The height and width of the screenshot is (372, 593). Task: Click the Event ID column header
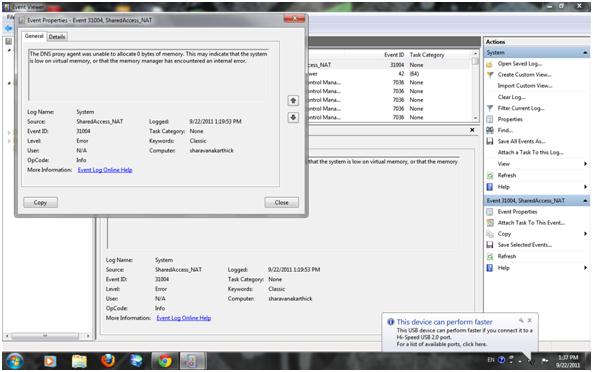394,55
